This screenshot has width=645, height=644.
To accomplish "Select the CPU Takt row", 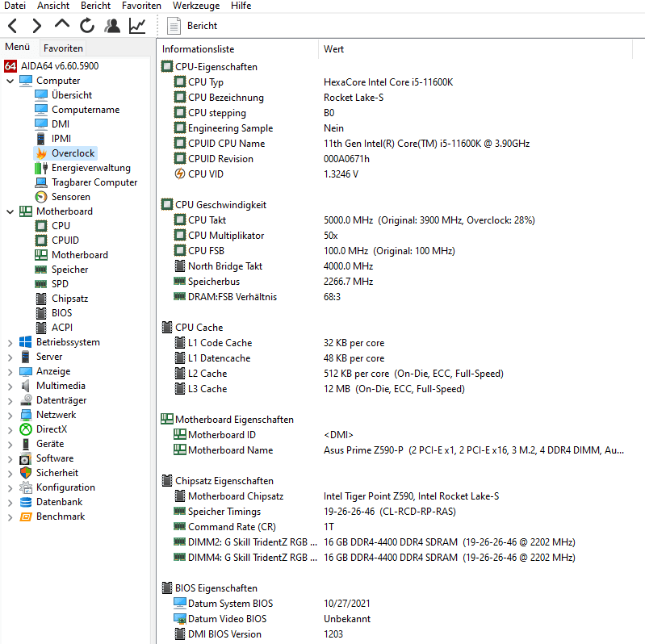I will [395, 220].
